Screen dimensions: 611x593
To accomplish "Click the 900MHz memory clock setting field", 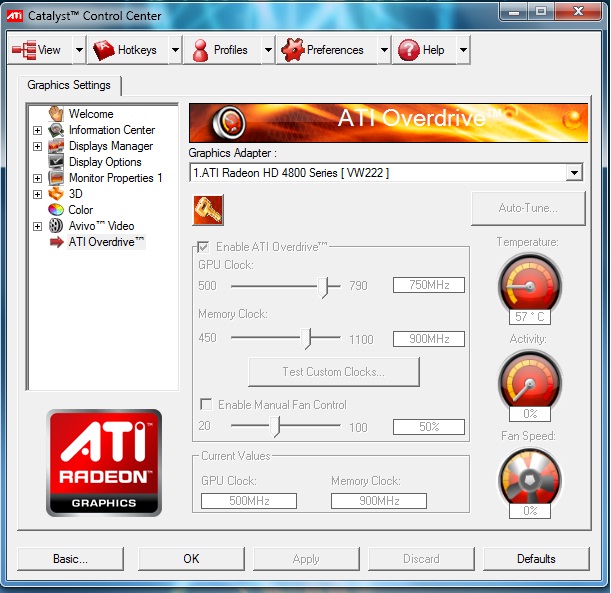I will (x=429, y=339).
